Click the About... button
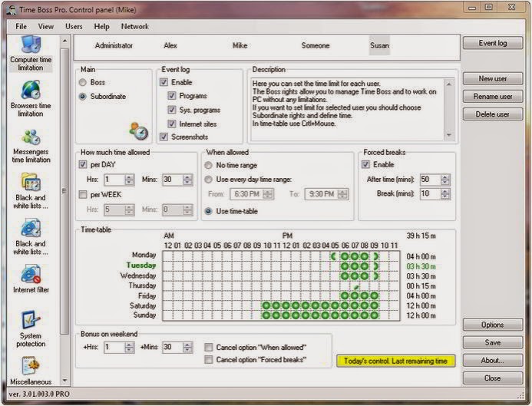Viewport: 532px width, 406px height. [493, 361]
